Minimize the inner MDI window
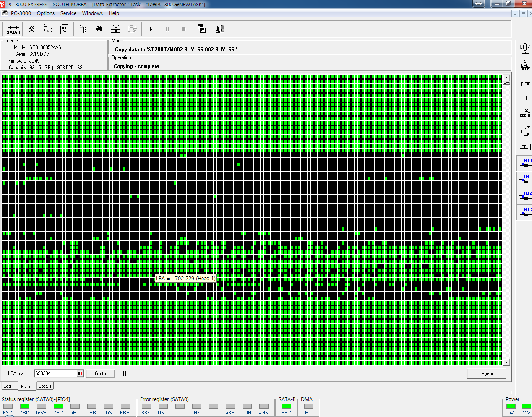Viewport: 532px width, 417px height. [515, 13]
